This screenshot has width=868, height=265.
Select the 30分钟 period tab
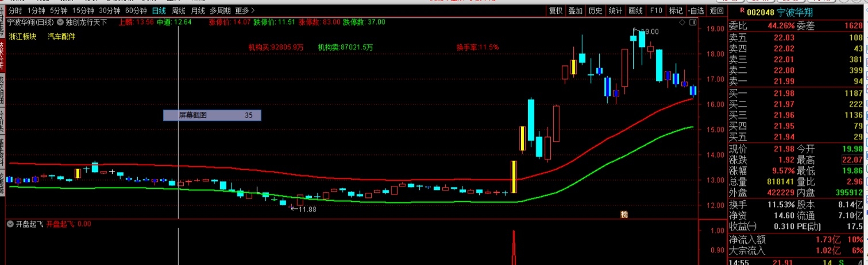109,10
